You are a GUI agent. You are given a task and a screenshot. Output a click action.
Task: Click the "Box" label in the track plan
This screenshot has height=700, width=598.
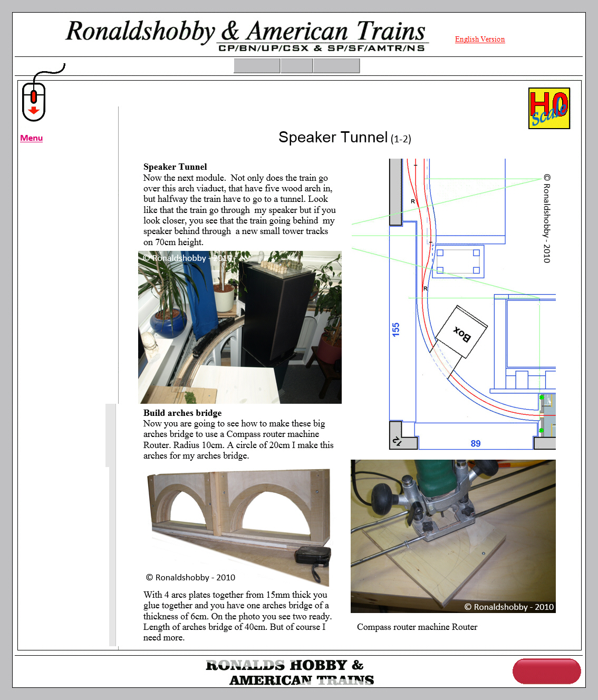click(x=462, y=334)
